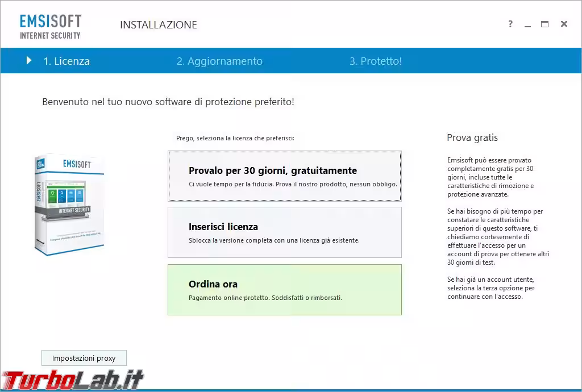Screen dimensions: 582x392
Task: Click the Prova gratis heading
Action: tap(472, 137)
